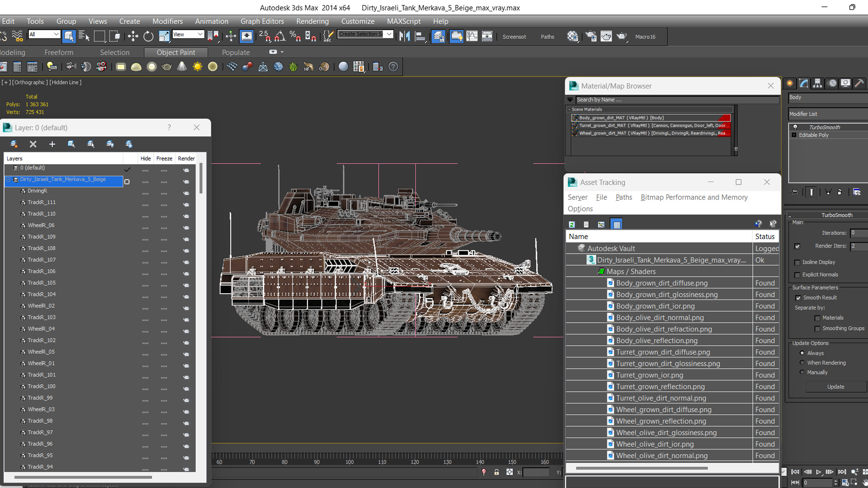
Task: Activate the Select and Rotate tool
Action: [148, 36]
